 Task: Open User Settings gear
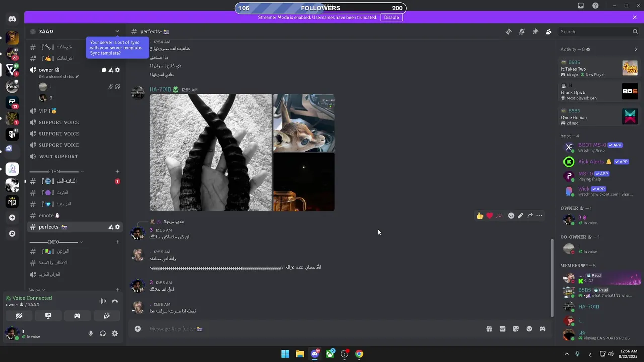coord(115,333)
